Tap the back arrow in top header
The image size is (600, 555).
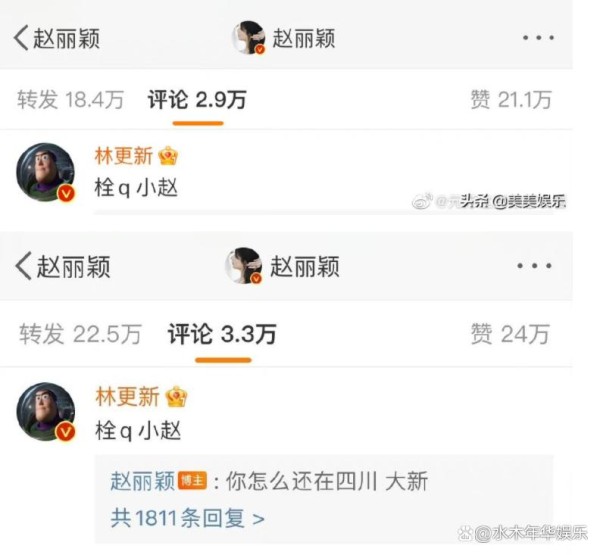21,38
